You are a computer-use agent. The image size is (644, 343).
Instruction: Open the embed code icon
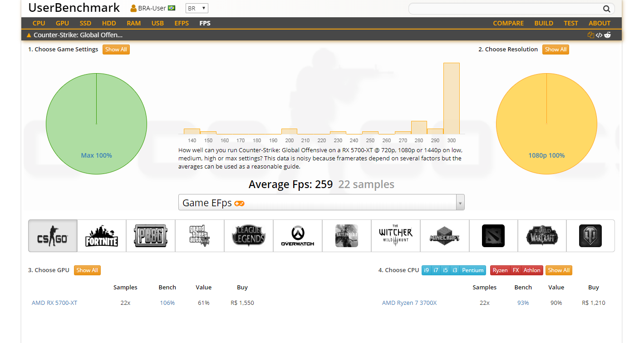[x=599, y=35]
